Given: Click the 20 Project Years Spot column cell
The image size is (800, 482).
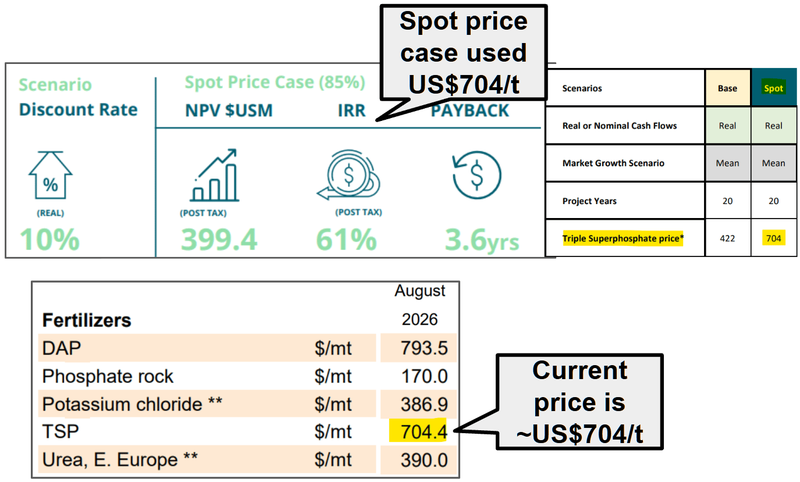Looking at the screenshot, I should (773, 201).
